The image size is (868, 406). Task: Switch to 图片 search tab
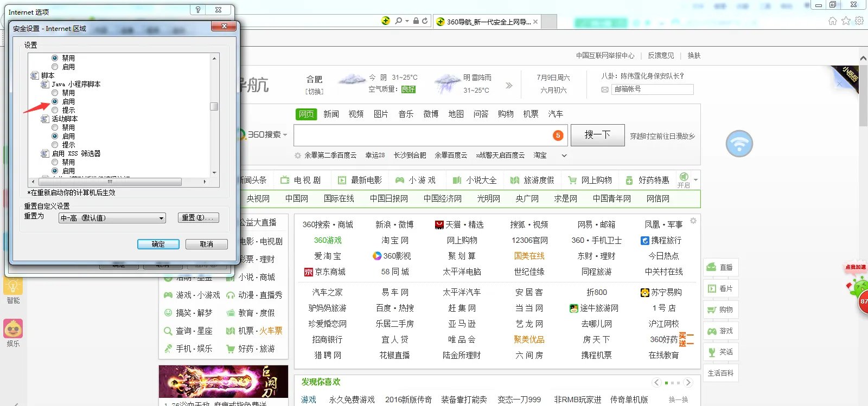[381, 114]
